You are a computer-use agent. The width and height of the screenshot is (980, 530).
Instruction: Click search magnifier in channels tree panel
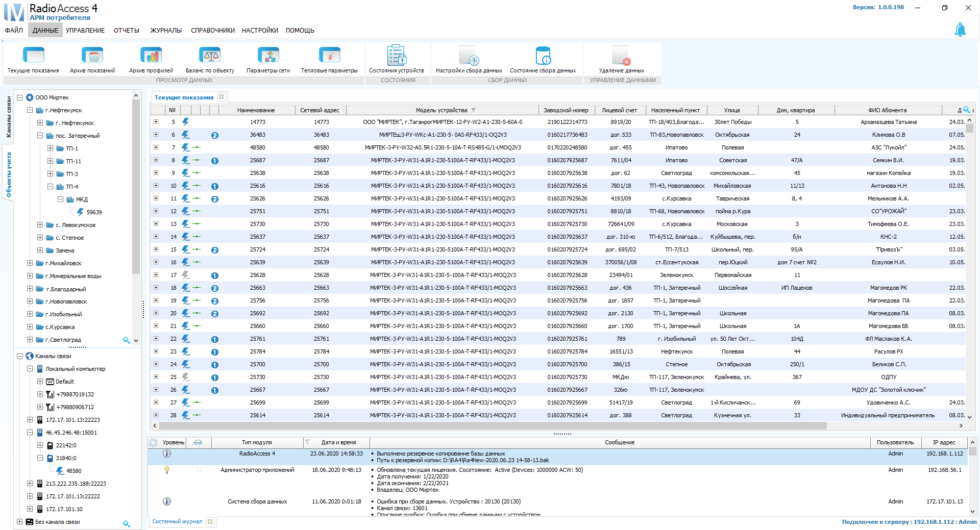point(126,523)
